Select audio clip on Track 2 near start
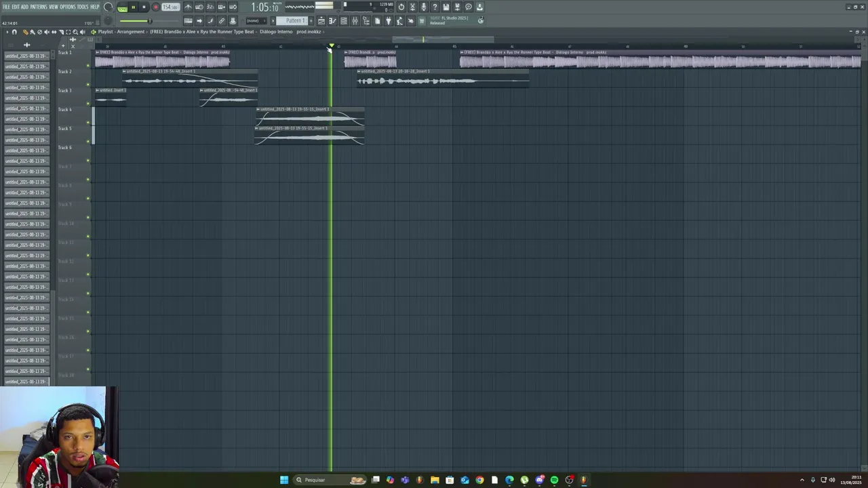 coord(190,79)
